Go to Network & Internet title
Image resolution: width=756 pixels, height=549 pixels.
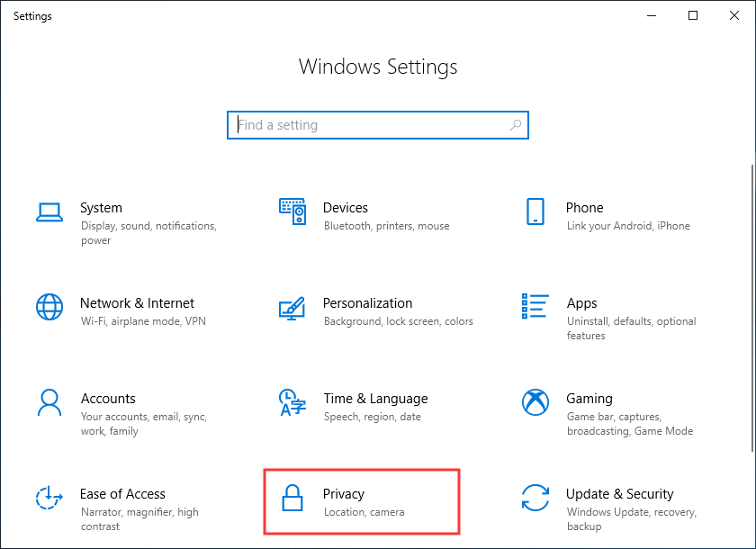[x=137, y=303]
